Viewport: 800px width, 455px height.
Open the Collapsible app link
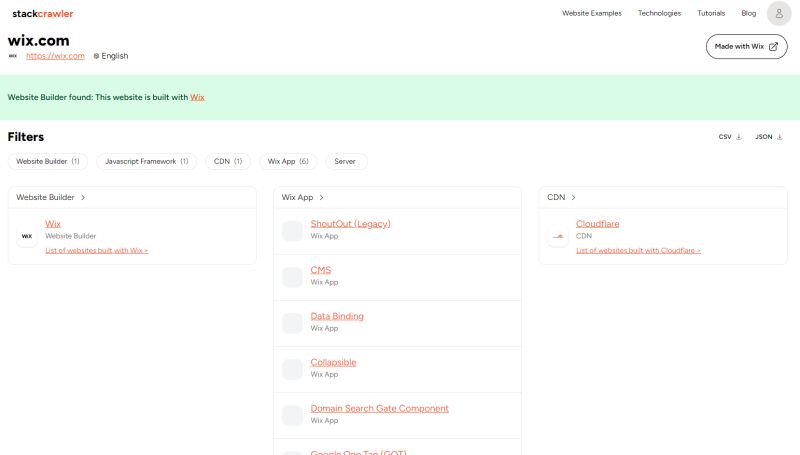(334, 363)
